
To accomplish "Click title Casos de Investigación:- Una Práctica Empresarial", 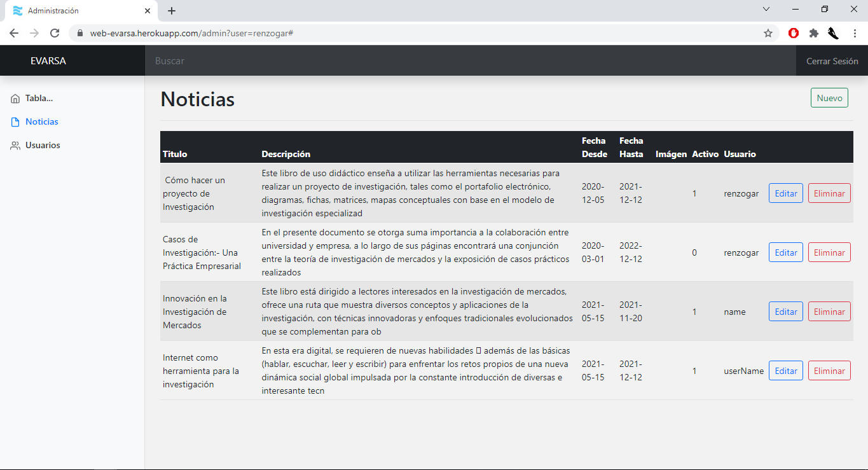I will click(202, 252).
